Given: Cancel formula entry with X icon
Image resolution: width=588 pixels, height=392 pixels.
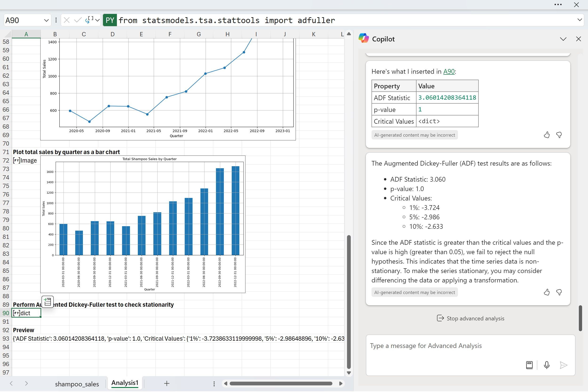Looking at the screenshot, I should 66,20.
